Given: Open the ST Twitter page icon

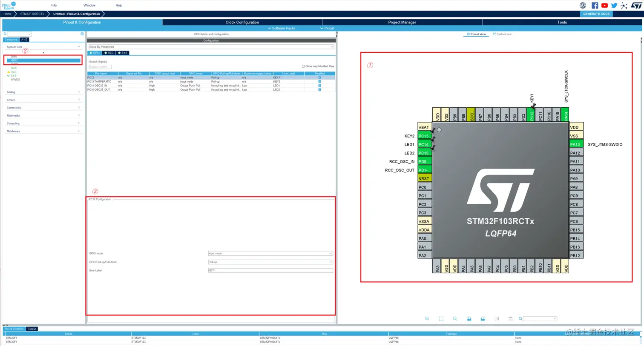Looking at the screenshot, I should coord(614,6).
